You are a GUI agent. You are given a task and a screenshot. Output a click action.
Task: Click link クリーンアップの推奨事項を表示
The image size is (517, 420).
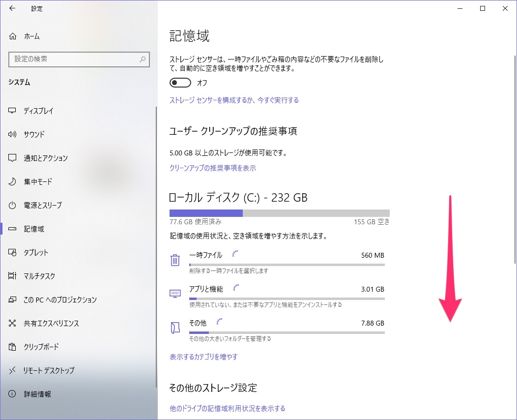click(x=213, y=168)
